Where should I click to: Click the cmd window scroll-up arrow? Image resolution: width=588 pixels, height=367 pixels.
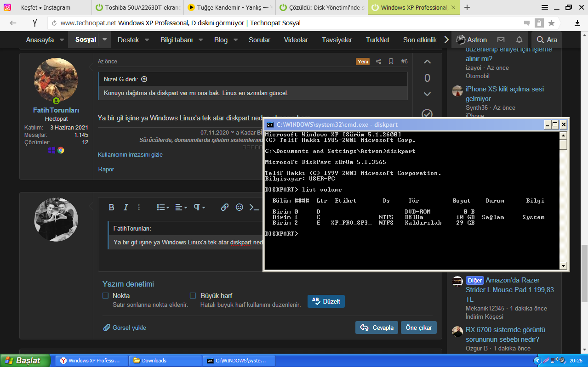click(563, 136)
